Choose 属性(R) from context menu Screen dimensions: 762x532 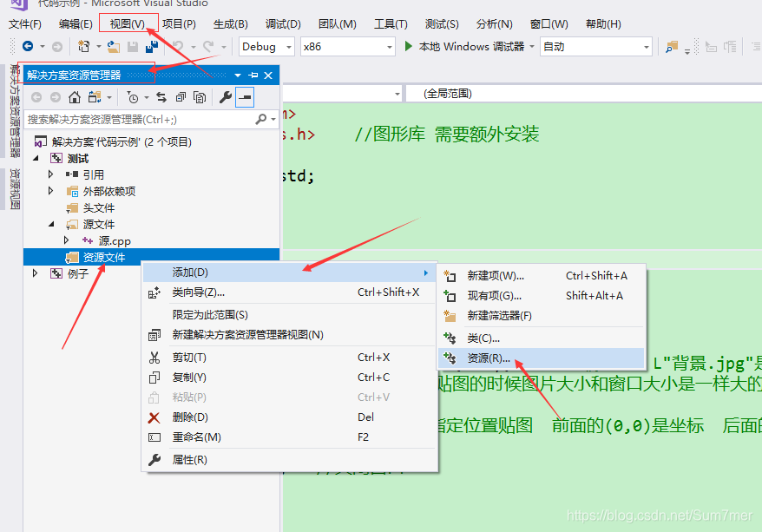289,460
